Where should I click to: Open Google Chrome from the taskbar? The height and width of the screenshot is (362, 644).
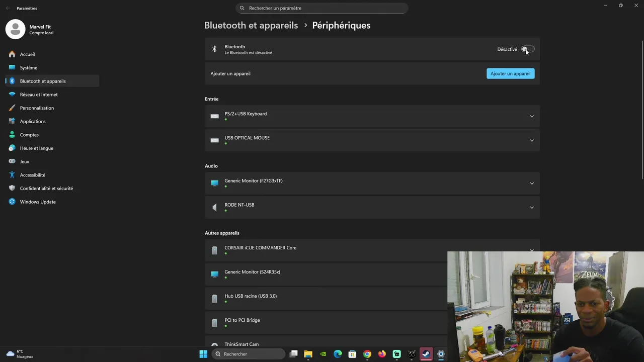pos(367,354)
